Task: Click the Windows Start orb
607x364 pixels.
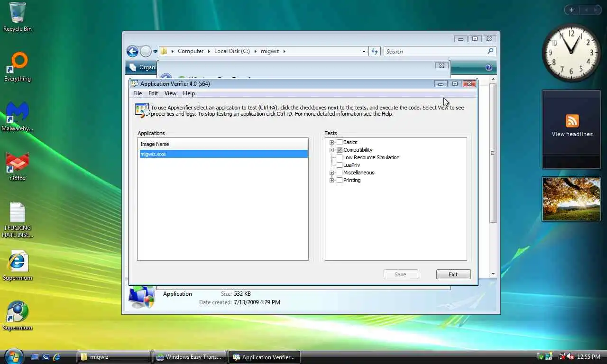Action: pyautogui.click(x=14, y=356)
